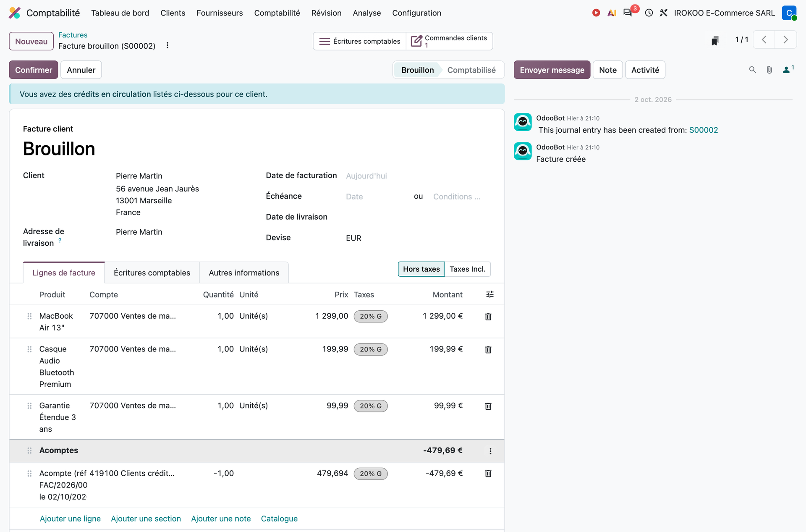The width and height of the screenshot is (806, 532).
Task: Switch to Écritures comptables tab
Action: (152, 273)
